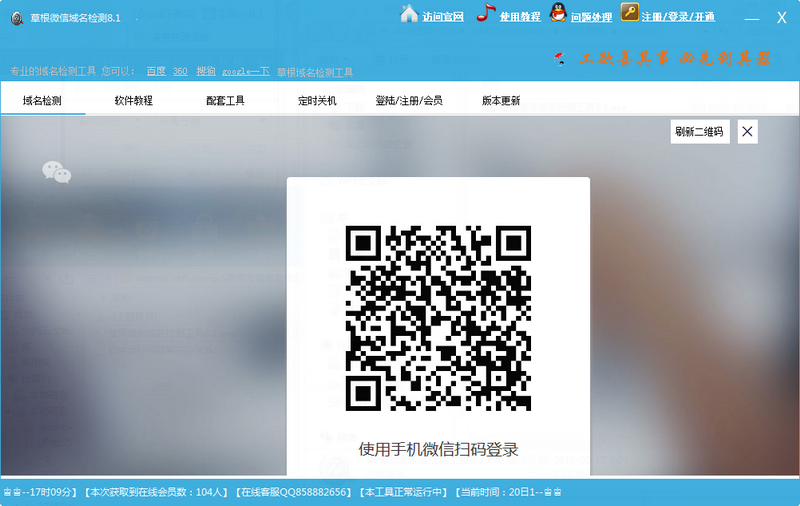
Task: Open the 360 search link
Action: click(x=180, y=71)
